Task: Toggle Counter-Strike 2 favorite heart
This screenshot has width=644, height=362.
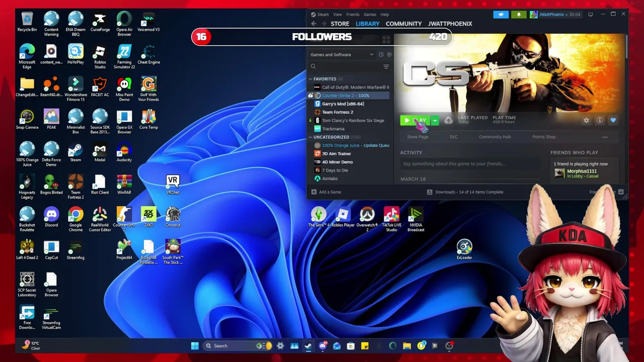Action: [613, 120]
